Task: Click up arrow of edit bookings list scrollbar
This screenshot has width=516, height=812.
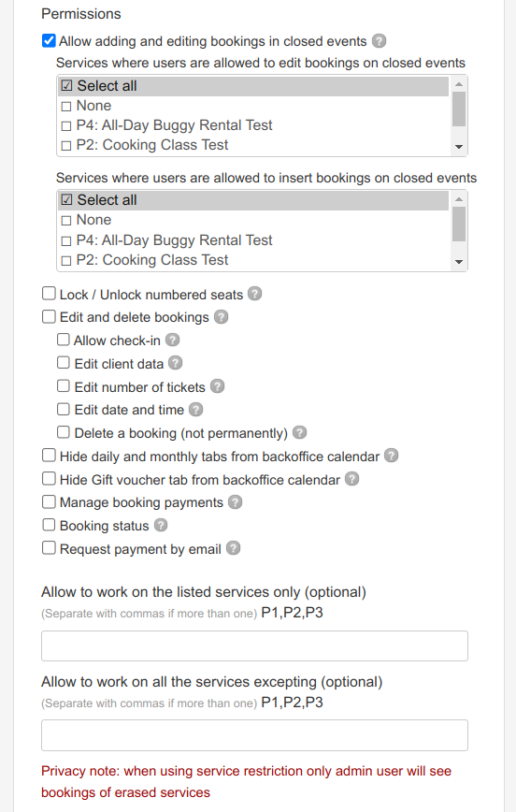Action: coord(459,84)
